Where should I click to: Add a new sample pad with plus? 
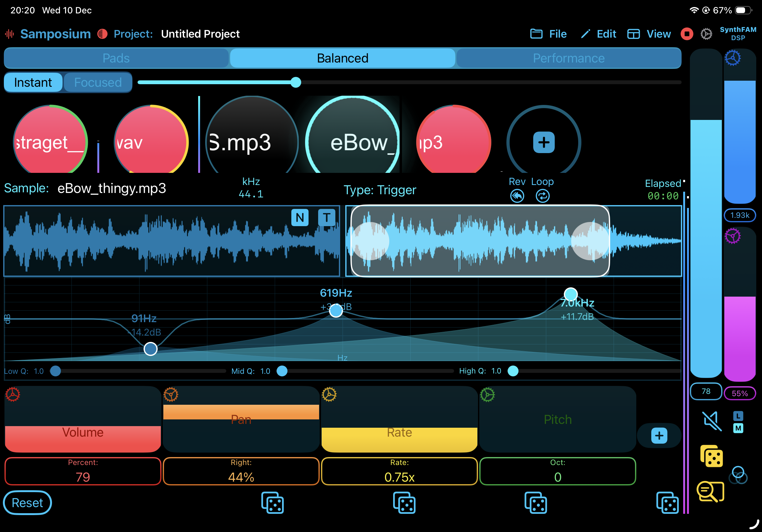coord(544,142)
